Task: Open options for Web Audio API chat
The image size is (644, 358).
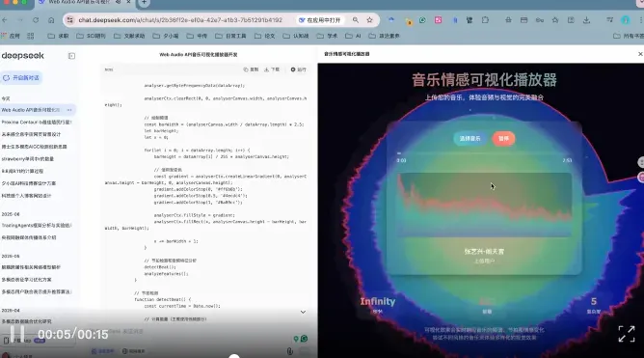Action: click(x=69, y=110)
